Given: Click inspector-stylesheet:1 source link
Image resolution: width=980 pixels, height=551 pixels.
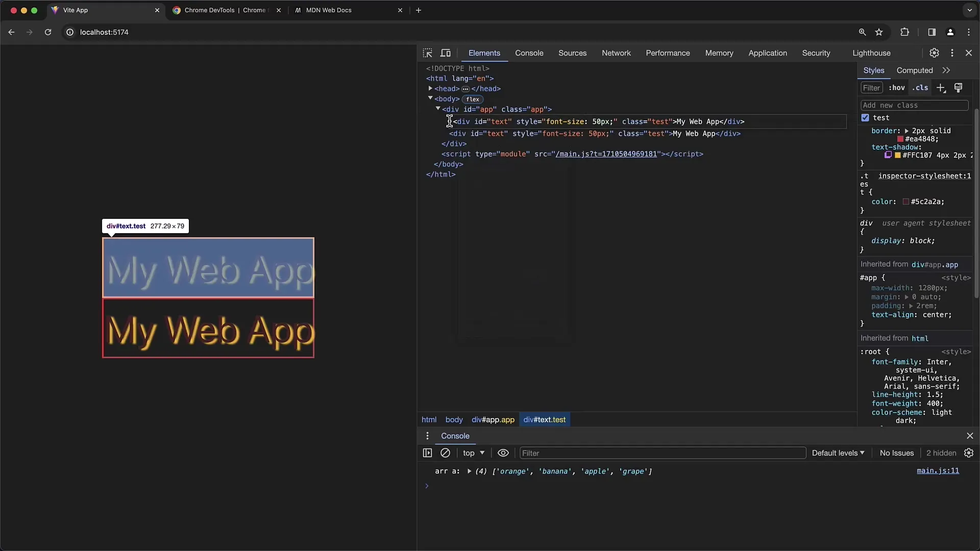Looking at the screenshot, I should point(924,176).
